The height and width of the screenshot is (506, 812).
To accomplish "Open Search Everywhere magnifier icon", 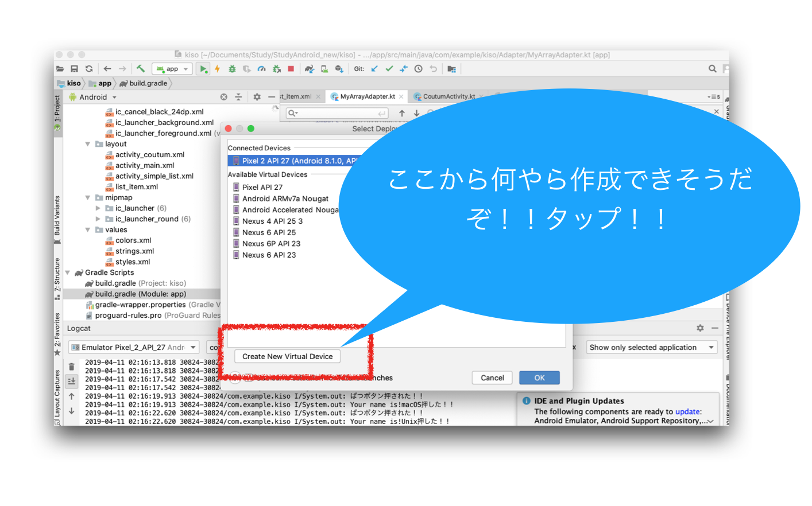I will pos(712,69).
